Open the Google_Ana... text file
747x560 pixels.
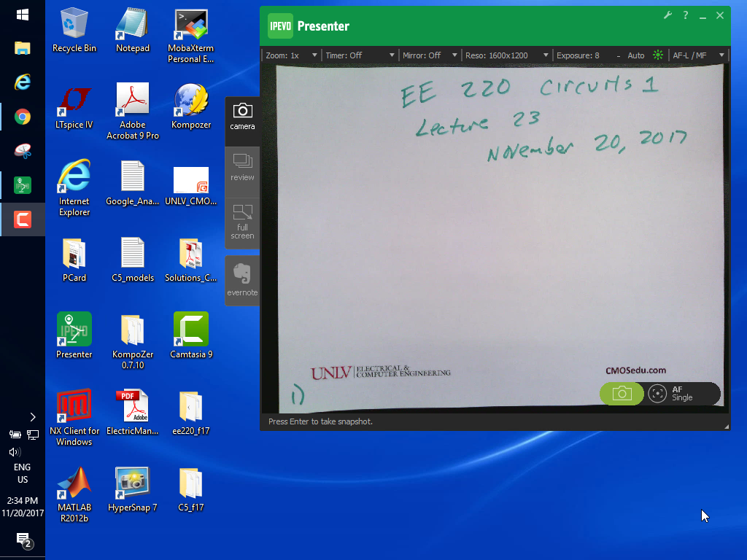133,183
